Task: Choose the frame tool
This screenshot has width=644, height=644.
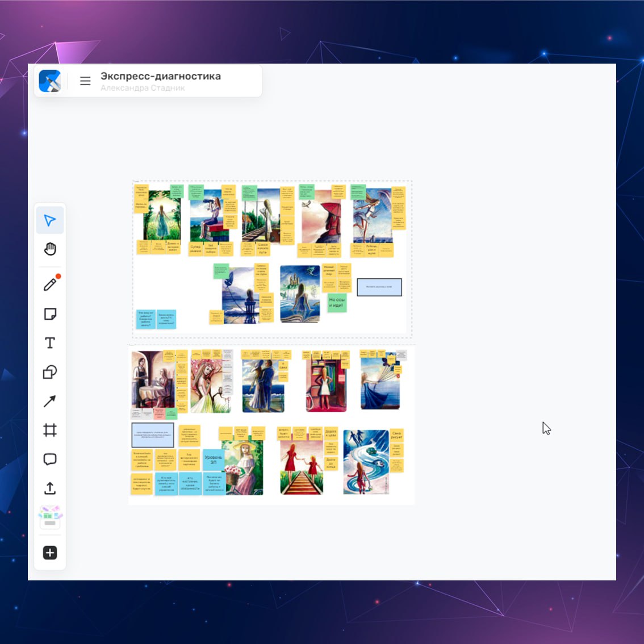Action: click(50, 430)
